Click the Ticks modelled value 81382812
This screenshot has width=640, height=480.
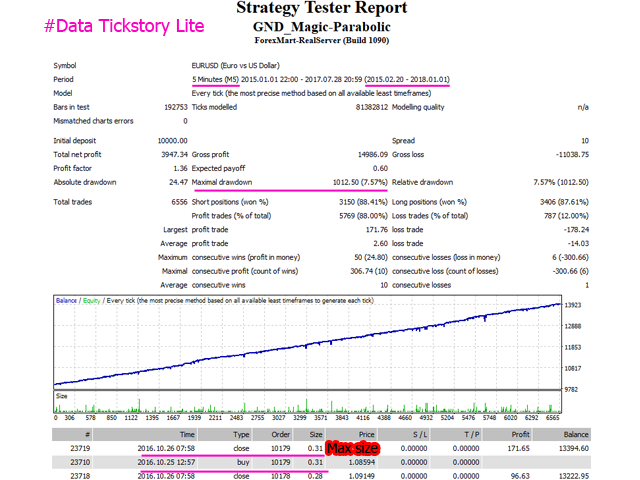tap(371, 107)
